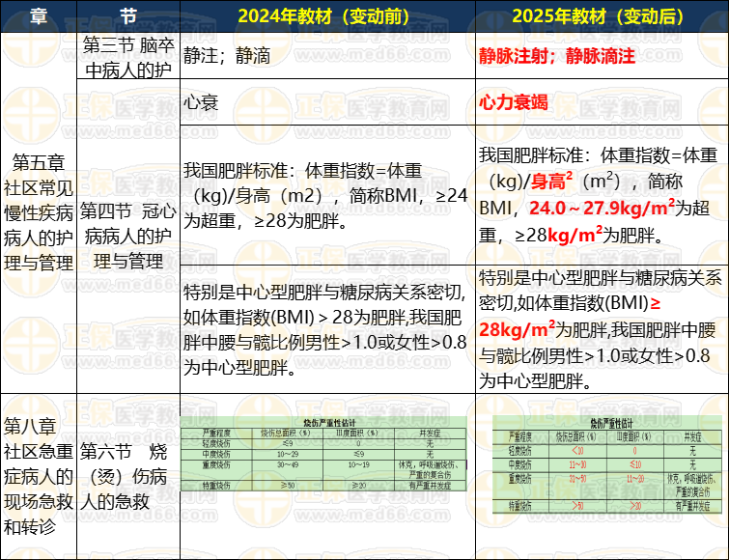The height and width of the screenshot is (560, 729).
Task: Click the 章 column header
Action: coord(36,16)
